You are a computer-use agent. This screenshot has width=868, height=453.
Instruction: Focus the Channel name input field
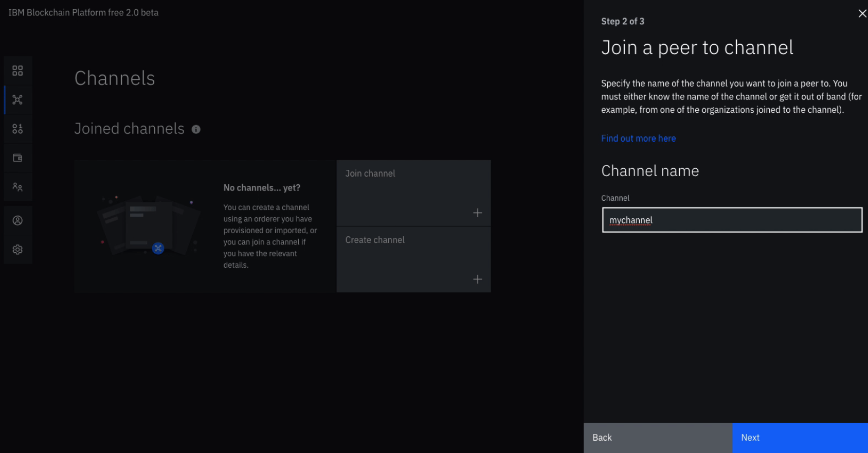point(732,220)
